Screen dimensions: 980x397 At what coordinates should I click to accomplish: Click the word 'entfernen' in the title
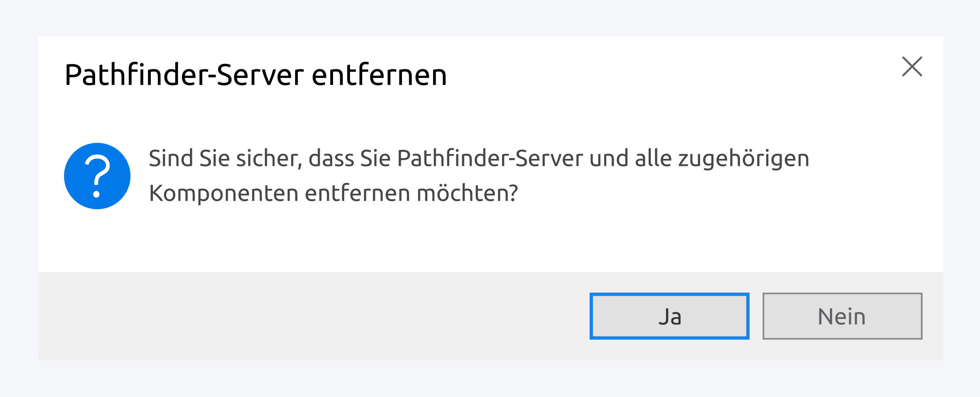379,75
